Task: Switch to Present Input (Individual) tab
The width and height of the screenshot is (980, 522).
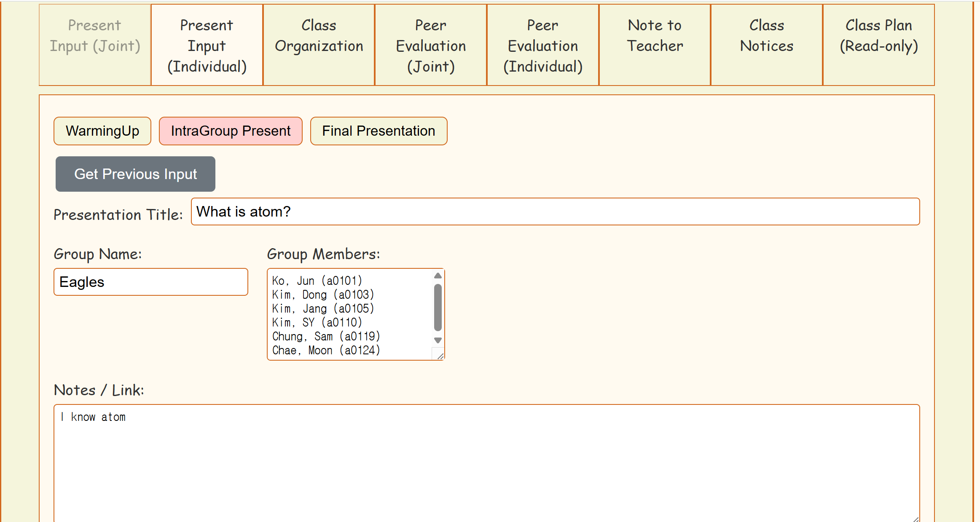Action: point(207,45)
